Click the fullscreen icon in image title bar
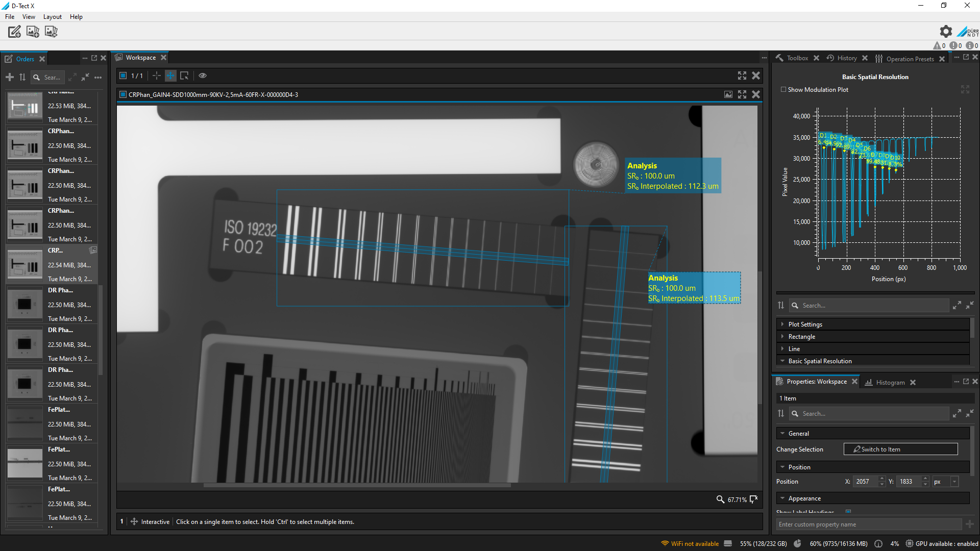The image size is (980, 551). pos(742,94)
